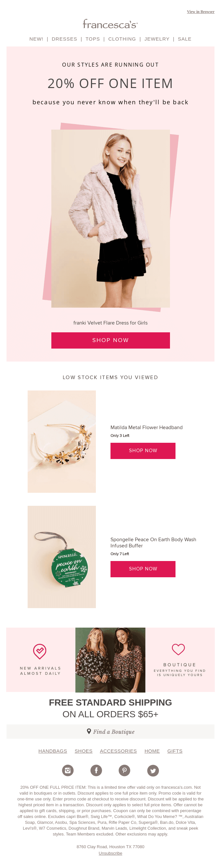Open the JEWELRY navigation item
This screenshot has height=868, width=221.
click(157, 39)
